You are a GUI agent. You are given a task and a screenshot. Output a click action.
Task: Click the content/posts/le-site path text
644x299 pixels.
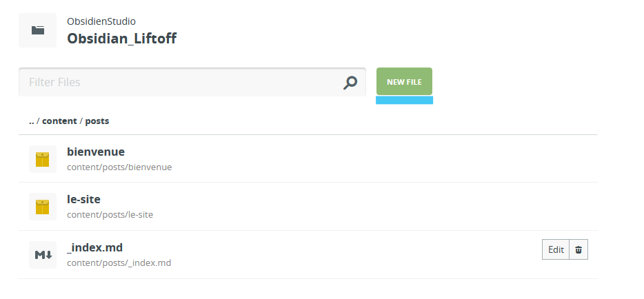[110, 214]
